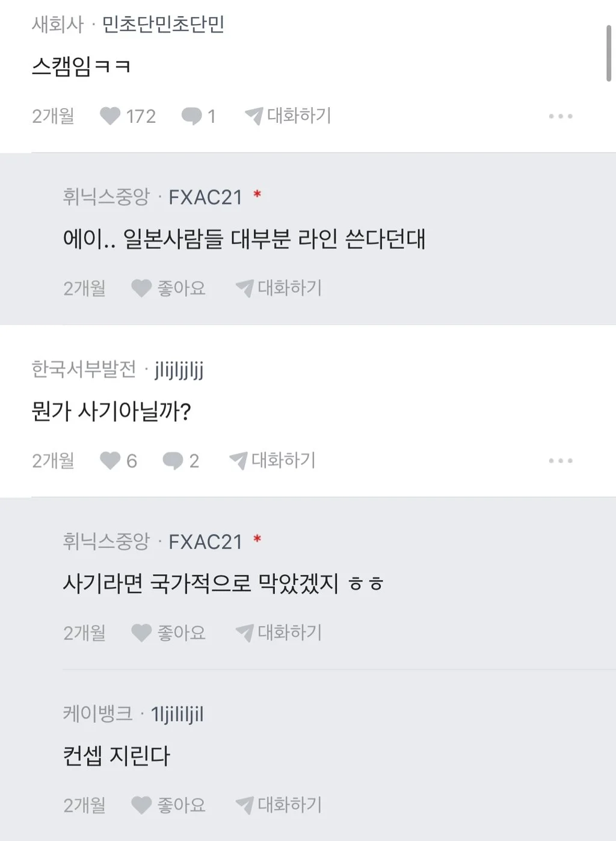The image size is (616, 841).
Task: Toggle 좋아요 on 사기라면 국가적으로 막았겠지 reply
Action: 141,633
